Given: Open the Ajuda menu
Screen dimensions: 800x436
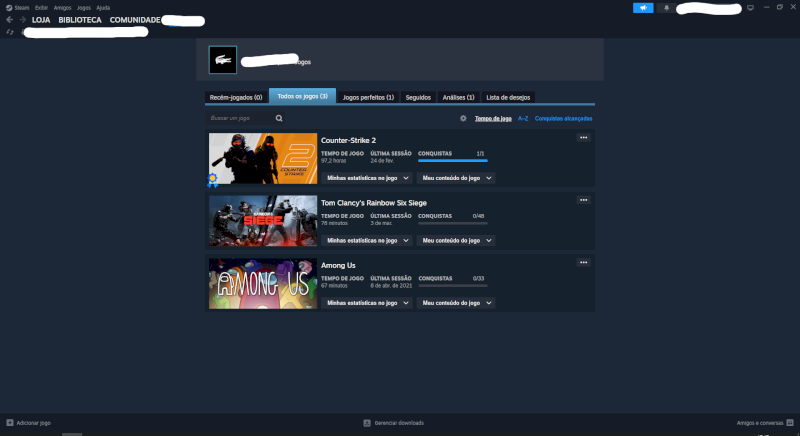Looking at the screenshot, I should 103,8.
